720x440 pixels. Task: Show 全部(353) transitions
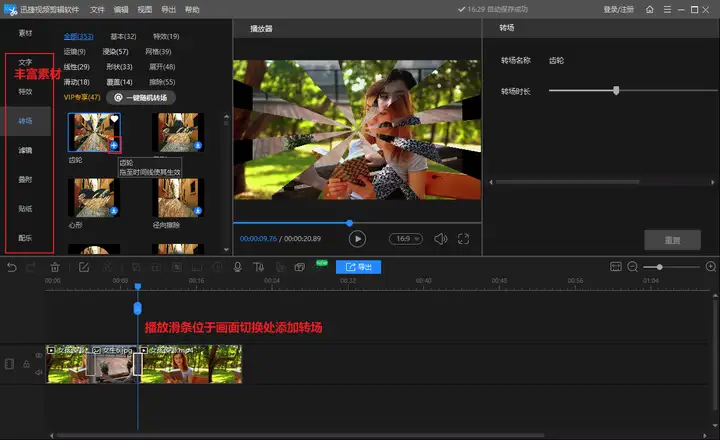click(x=79, y=36)
